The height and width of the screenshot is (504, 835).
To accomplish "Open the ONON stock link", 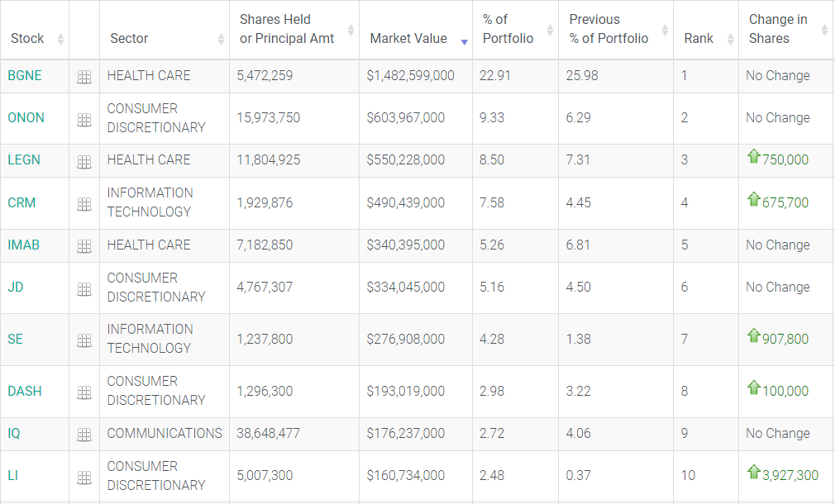I will pyautogui.click(x=26, y=117).
